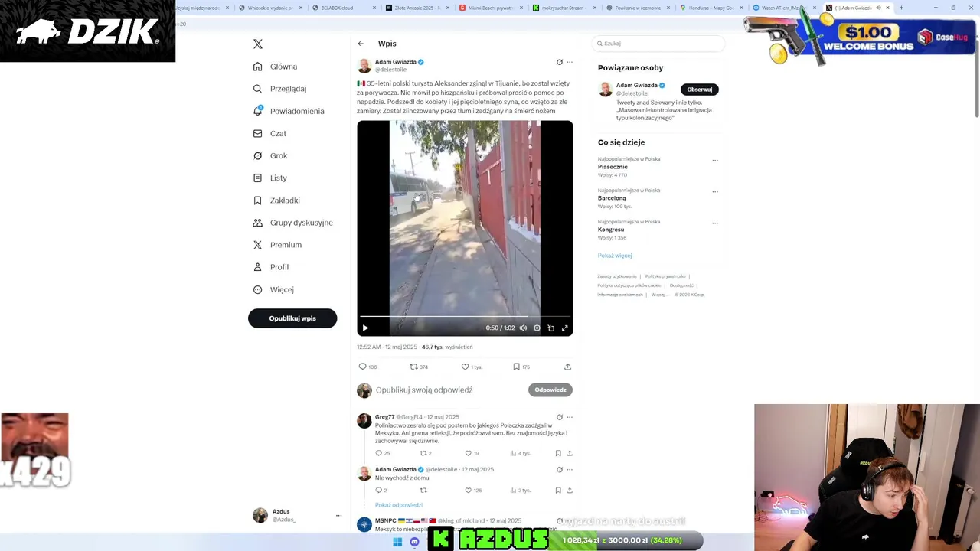Click Obserwuj to follow Adam Gwiazda
Image resolution: width=980 pixels, height=551 pixels.
pyautogui.click(x=699, y=90)
